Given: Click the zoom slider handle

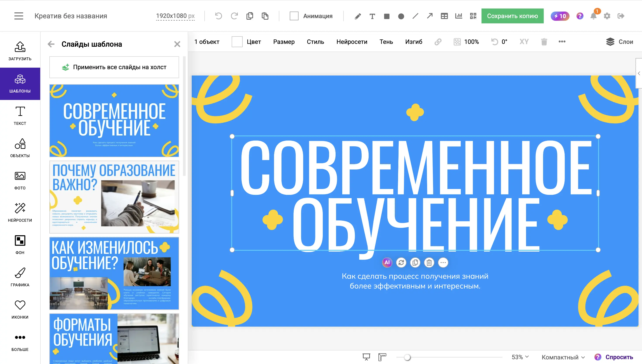Looking at the screenshot, I should (x=407, y=357).
